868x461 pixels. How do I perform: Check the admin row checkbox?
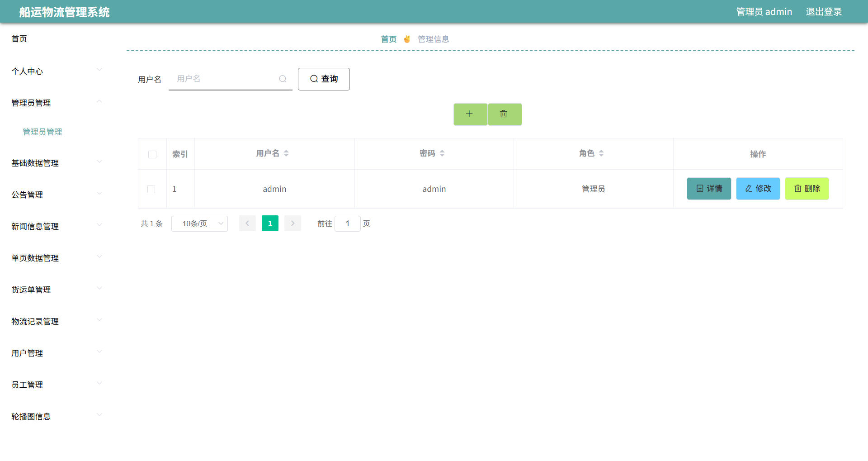151,189
